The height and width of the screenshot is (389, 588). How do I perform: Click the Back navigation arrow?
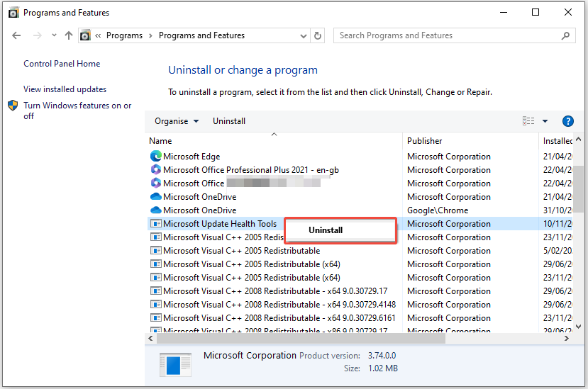coord(16,35)
